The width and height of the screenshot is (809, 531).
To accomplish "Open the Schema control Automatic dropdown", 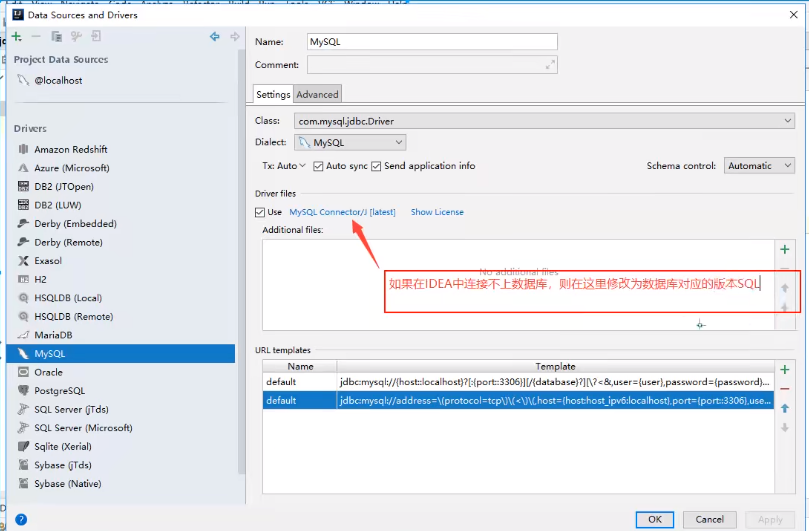I will [759, 166].
